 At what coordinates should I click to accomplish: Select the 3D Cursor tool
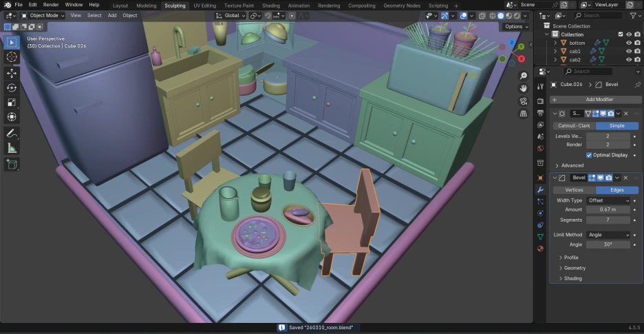tap(12, 56)
